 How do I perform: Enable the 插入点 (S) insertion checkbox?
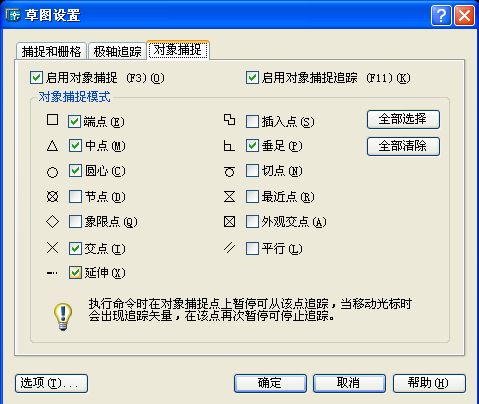click(x=252, y=122)
